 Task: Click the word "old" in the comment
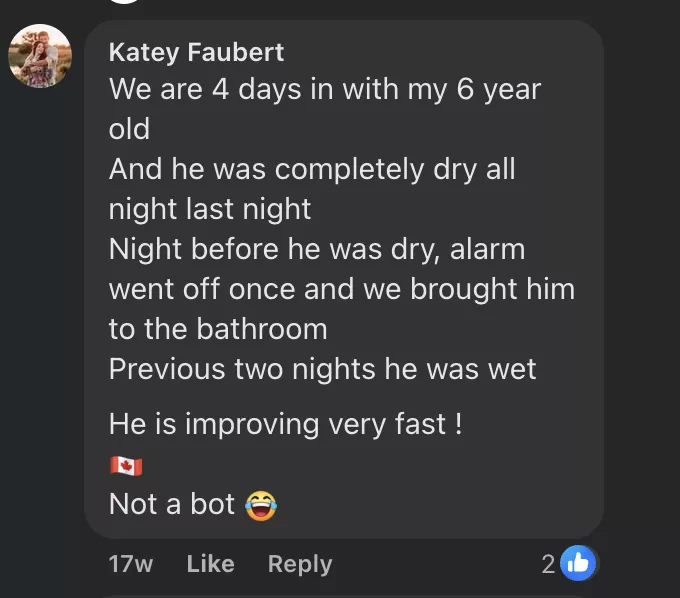129,129
